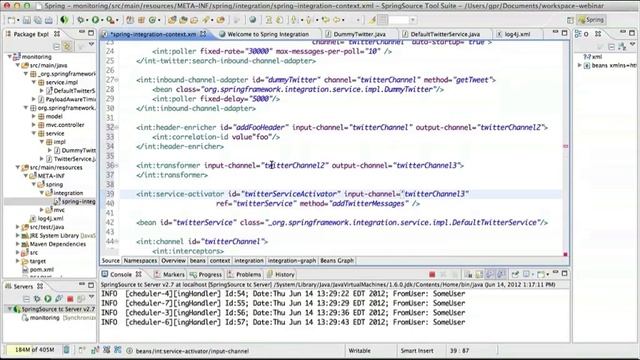Open the Progress view tab
The image size is (640, 360).
(x=206, y=275)
